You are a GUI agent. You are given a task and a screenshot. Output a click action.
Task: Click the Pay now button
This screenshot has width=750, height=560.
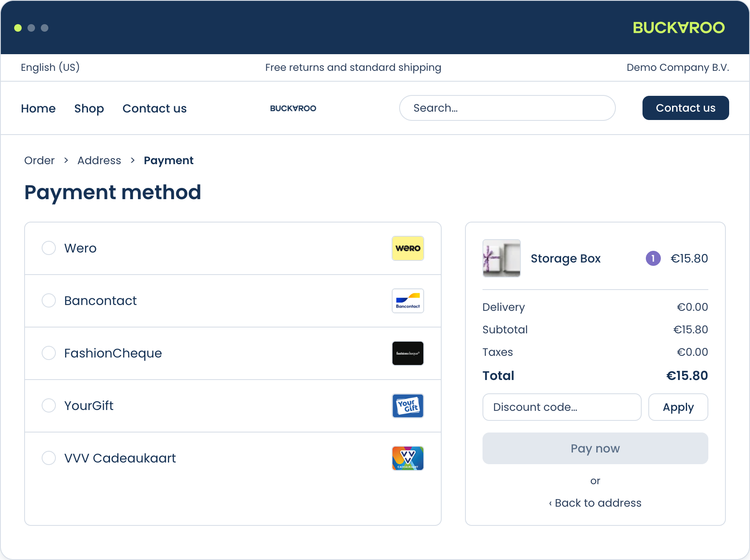tap(595, 448)
